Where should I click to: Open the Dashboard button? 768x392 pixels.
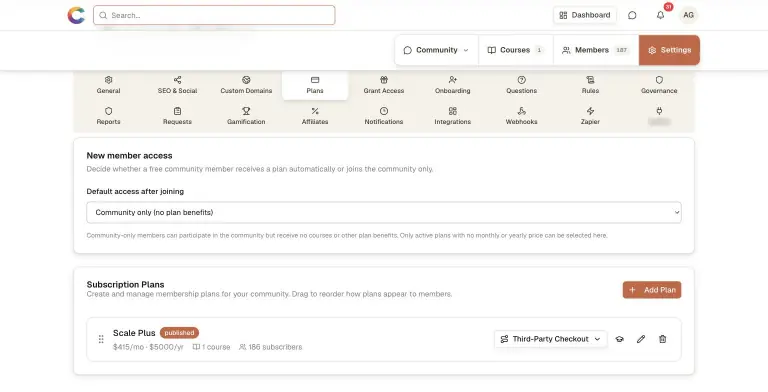point(585,15)
